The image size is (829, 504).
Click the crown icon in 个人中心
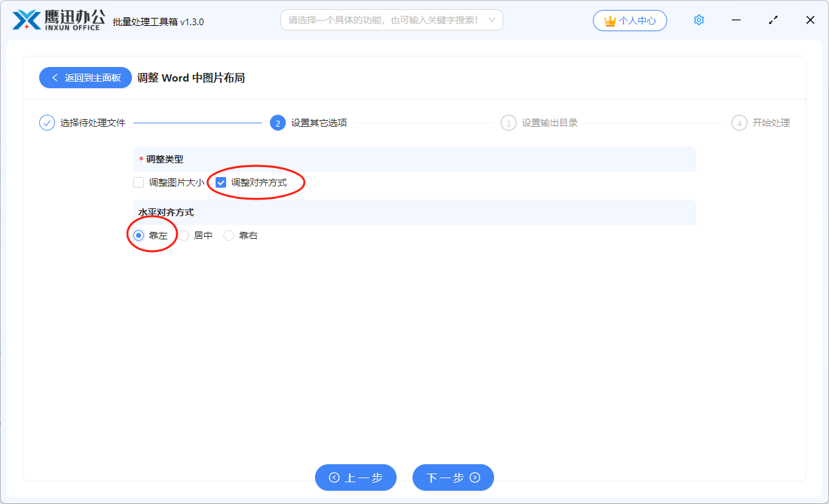[x=610, y=21]
